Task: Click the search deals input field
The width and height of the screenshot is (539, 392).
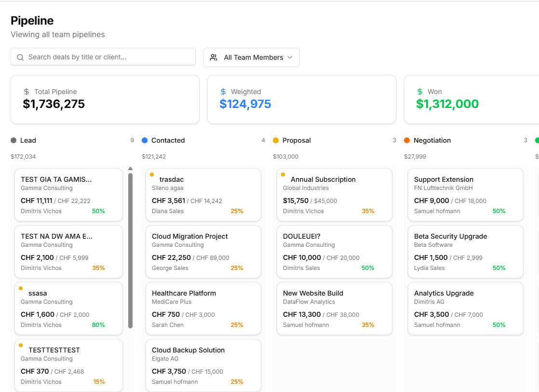Action: [108, 57]
